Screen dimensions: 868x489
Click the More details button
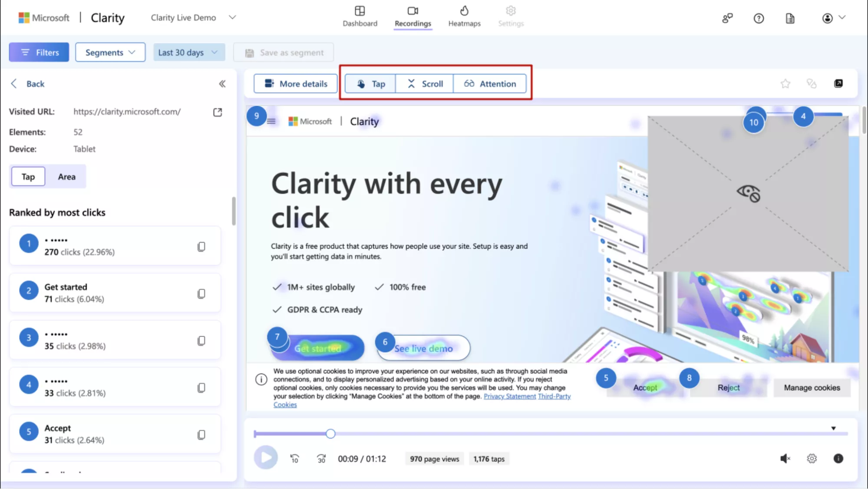tap(296, 84)
